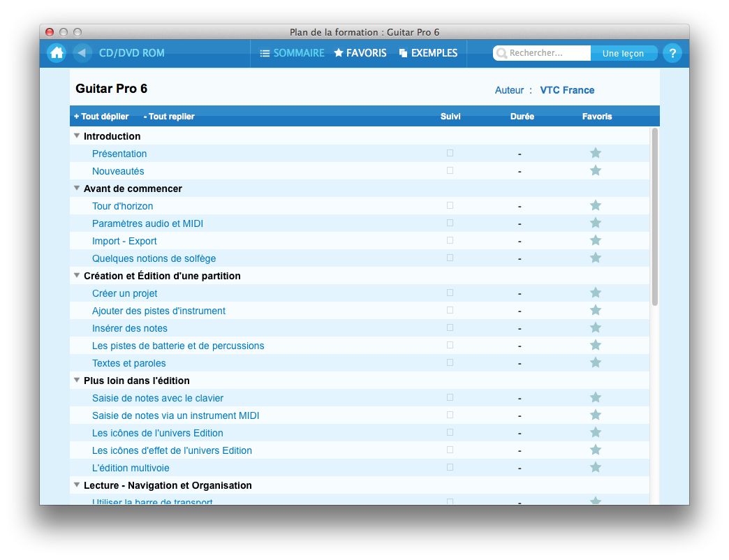The image size is (729, 560).
Task: Star Saisie de notes avec le clavier
Action: (596, 397)
